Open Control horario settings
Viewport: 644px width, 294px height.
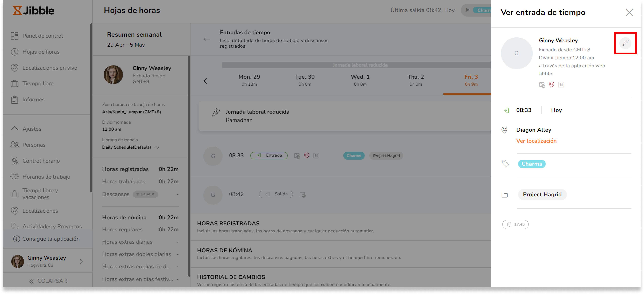(x=35, y=161)
